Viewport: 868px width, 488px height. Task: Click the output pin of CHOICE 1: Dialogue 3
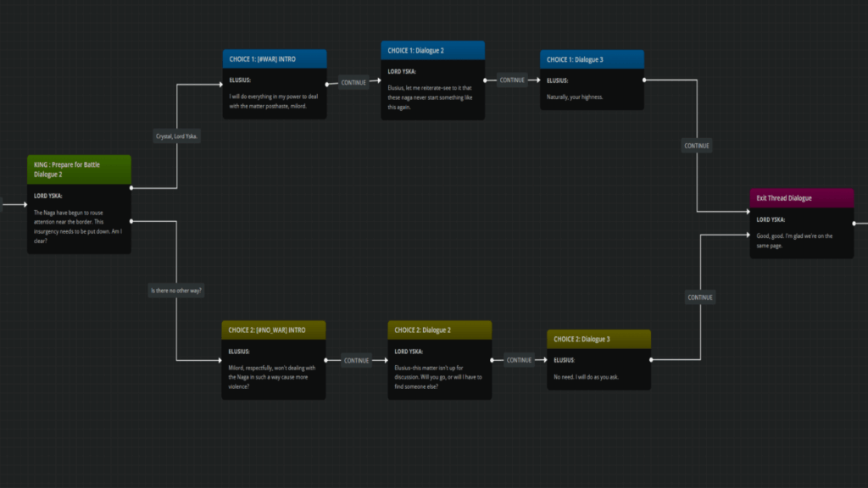pyautogui.click(x=644, y=78)
